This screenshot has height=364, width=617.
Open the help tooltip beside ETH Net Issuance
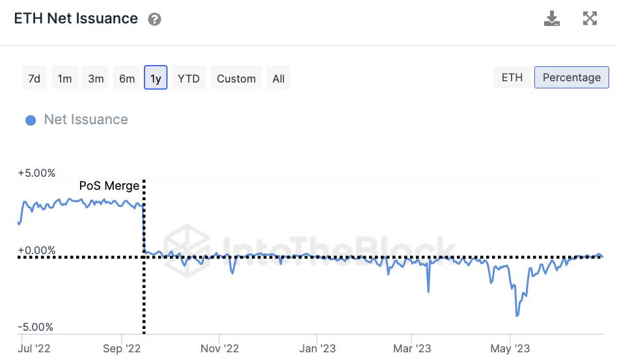coord(154,19)
